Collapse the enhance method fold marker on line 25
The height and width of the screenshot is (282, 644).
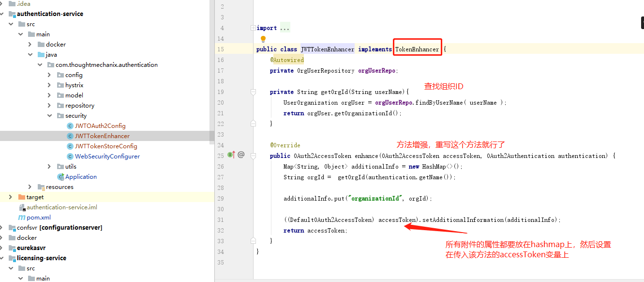click(x=253, y=156)
